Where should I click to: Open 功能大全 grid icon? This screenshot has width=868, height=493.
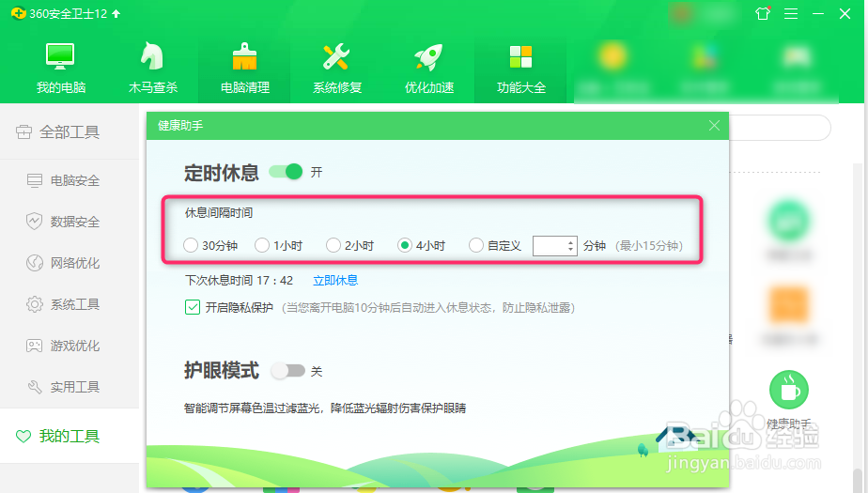[520, 56]
